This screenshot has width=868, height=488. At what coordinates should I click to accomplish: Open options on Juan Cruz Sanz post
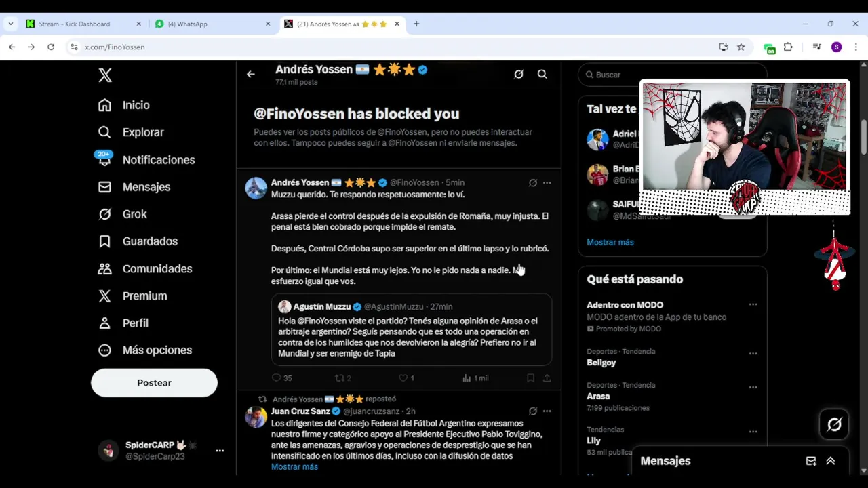547,411
